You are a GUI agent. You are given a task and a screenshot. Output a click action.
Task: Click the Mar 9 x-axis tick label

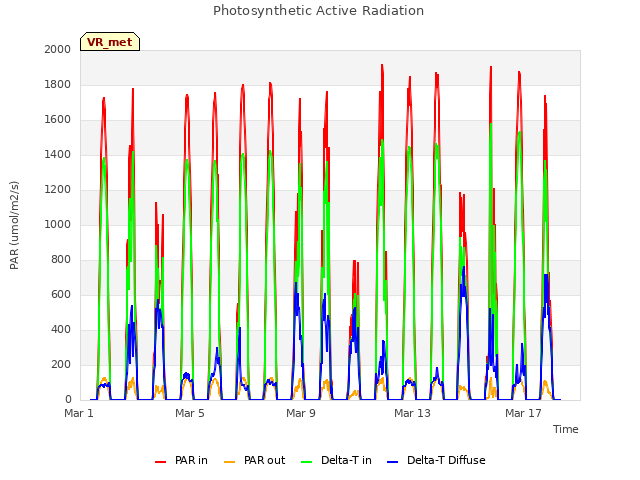[301, 413]
